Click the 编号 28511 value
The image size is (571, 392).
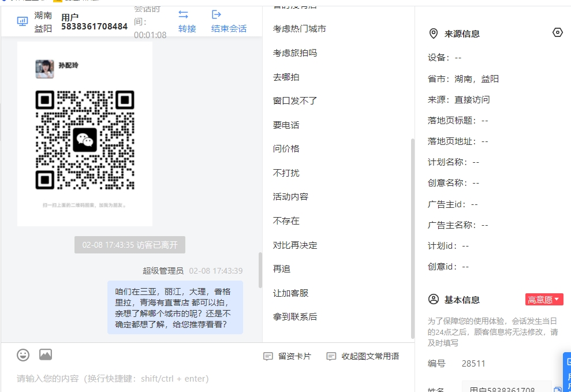tap(473, 364)
